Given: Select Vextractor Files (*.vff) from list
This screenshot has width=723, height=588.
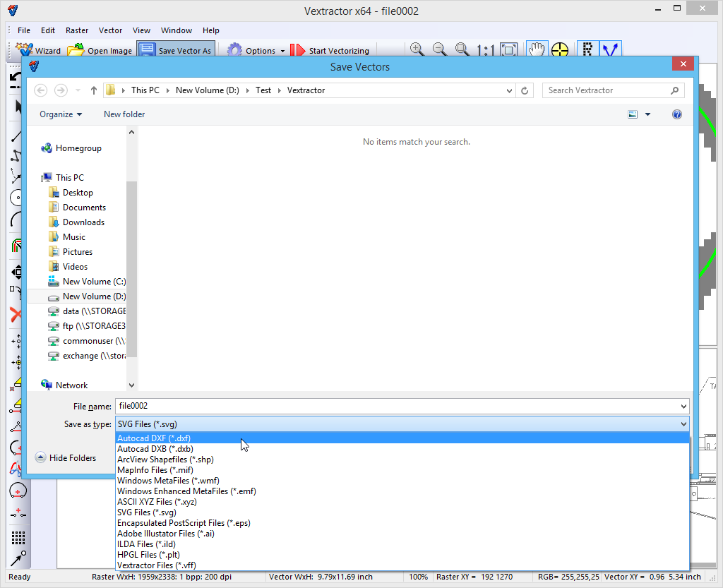Looking at the screenshot, I should 157,565.
